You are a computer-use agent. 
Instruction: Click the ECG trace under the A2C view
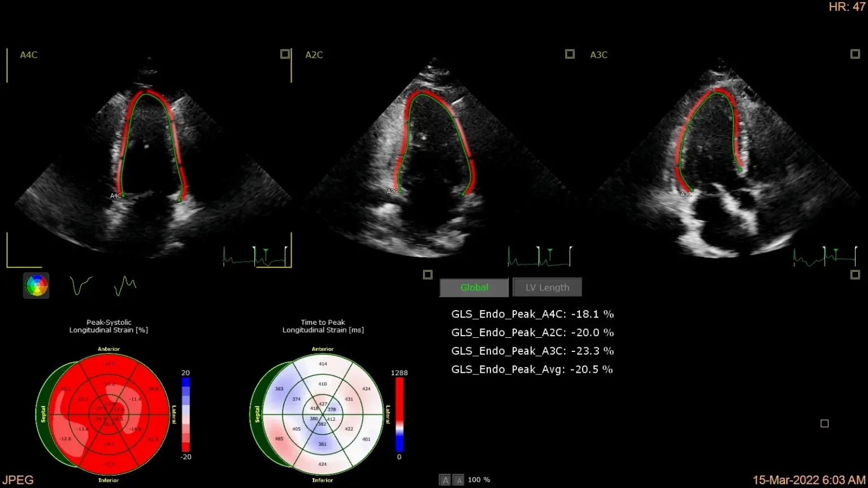[x=539, y=256]
